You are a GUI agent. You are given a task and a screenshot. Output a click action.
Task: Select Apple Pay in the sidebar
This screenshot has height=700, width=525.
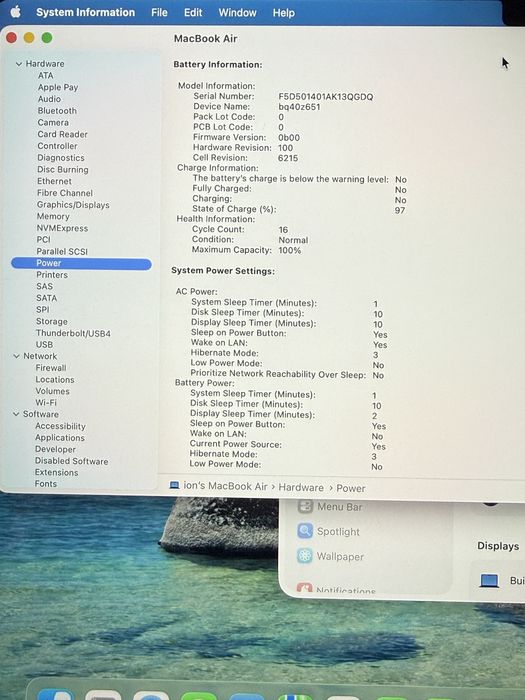(58, 87)
